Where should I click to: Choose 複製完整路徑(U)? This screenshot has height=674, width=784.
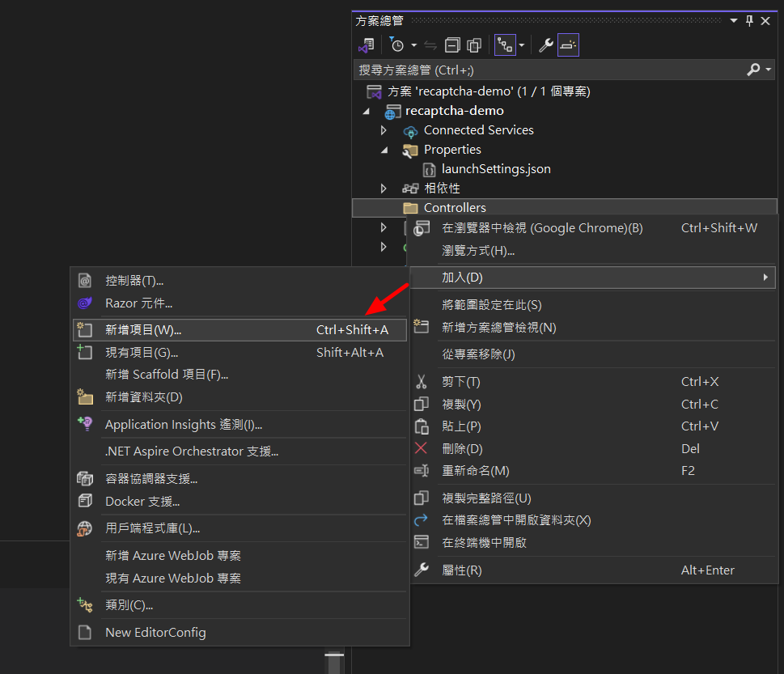click(592, 498)
